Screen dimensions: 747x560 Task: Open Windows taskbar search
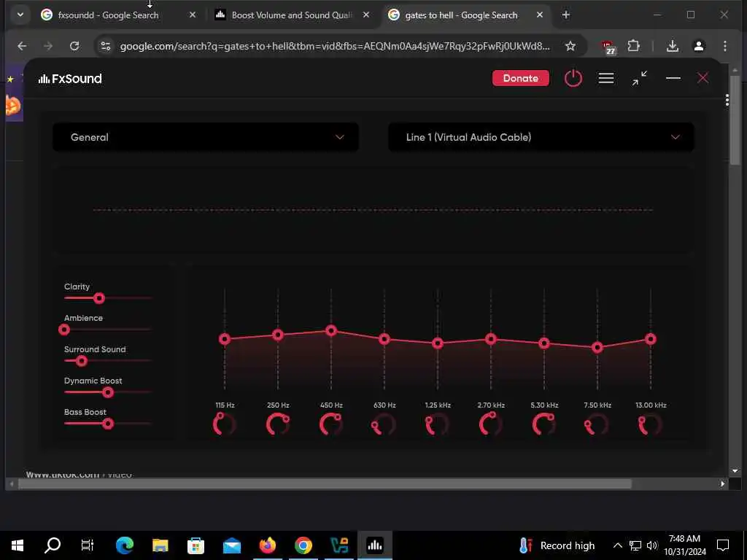pyautogui.click(x=53, y=545)
